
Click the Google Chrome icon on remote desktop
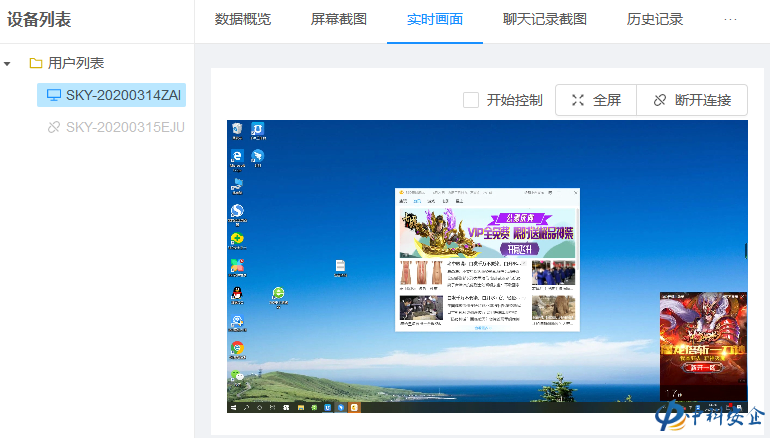coord(237,348)
